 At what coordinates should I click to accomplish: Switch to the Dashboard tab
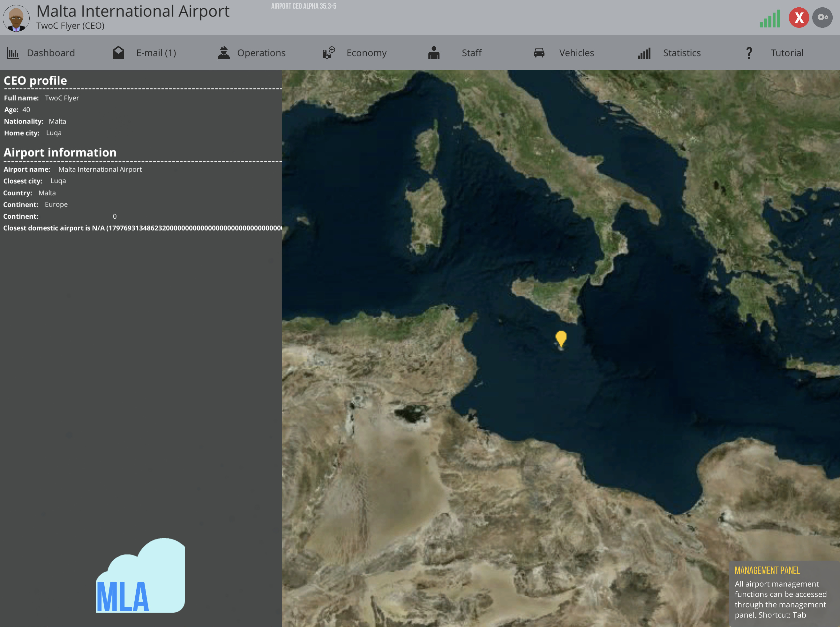point(51,53)
